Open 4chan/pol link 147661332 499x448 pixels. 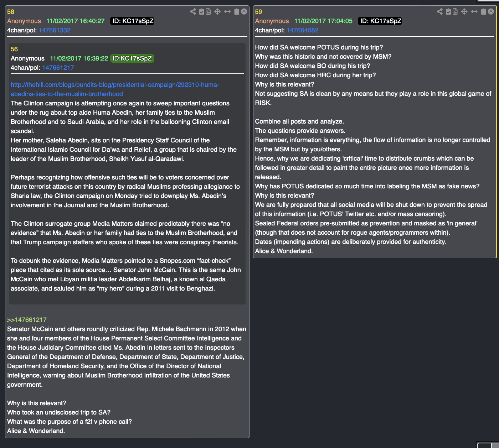tap(55, 30)
